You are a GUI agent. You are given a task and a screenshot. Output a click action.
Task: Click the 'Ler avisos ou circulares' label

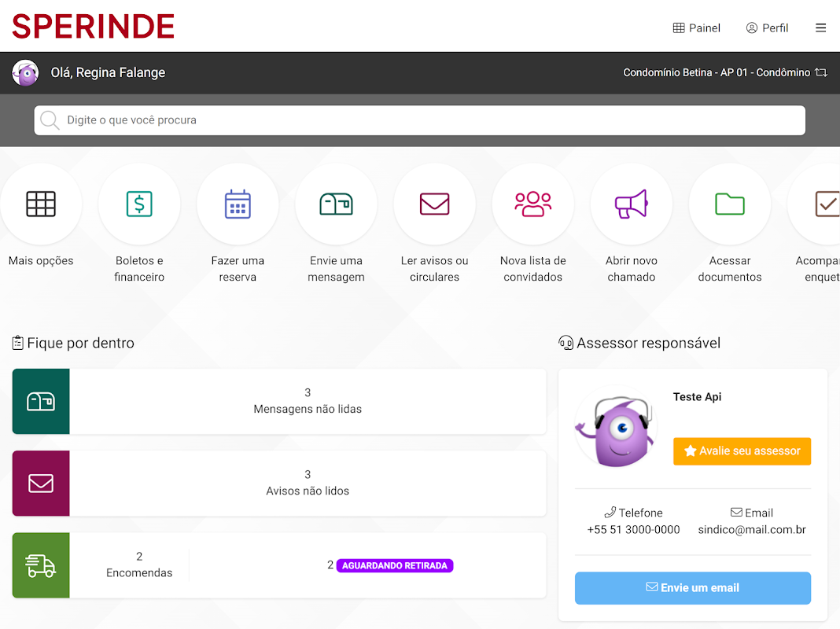click(x=434, y=269)
